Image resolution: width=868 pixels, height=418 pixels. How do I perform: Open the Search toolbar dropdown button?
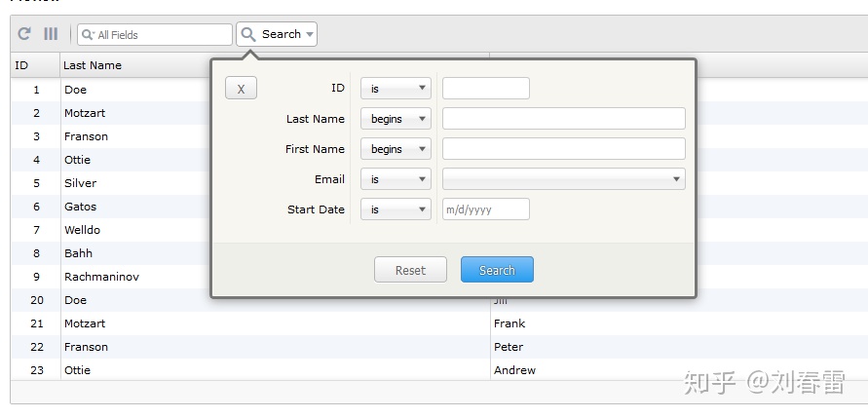pos(277,34)
